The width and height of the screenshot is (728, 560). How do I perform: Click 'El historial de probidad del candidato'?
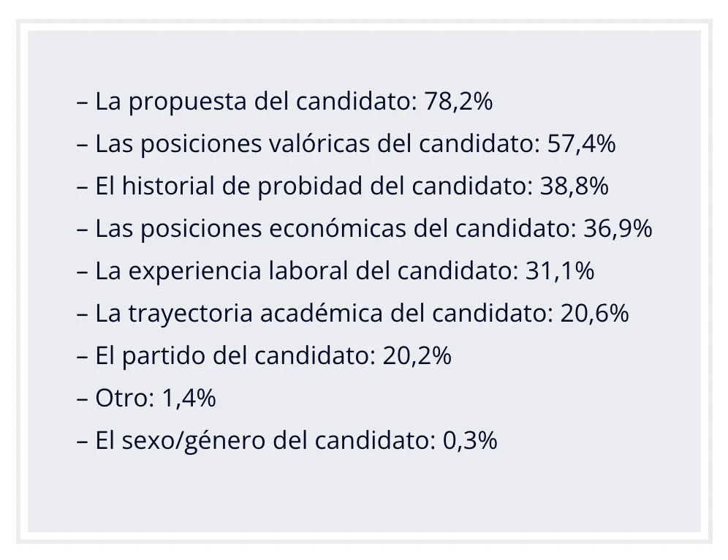pos(311,186)
